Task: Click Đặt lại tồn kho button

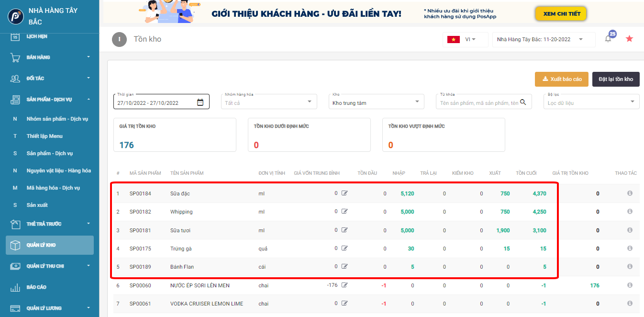Action: click(615, 79)
